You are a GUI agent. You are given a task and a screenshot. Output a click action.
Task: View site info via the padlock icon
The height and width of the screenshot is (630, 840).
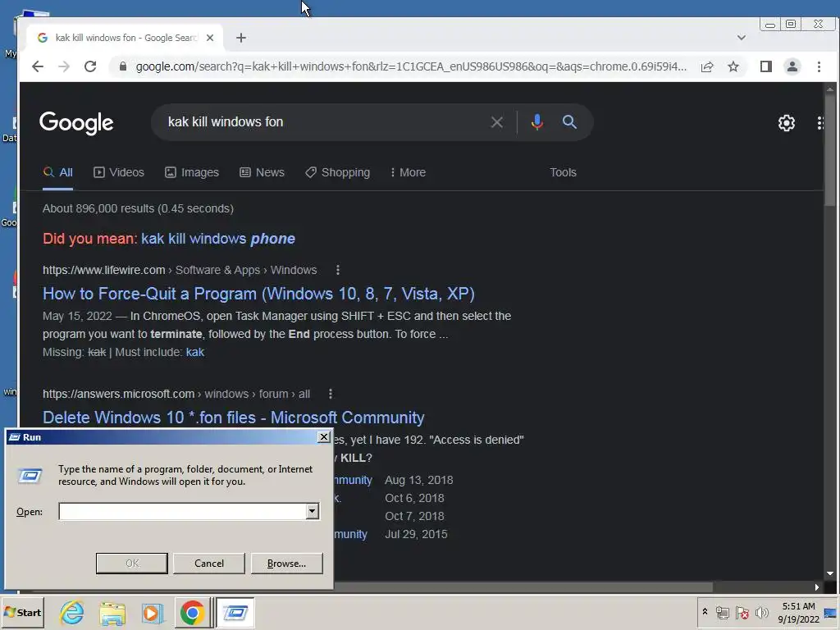point(123,66)
